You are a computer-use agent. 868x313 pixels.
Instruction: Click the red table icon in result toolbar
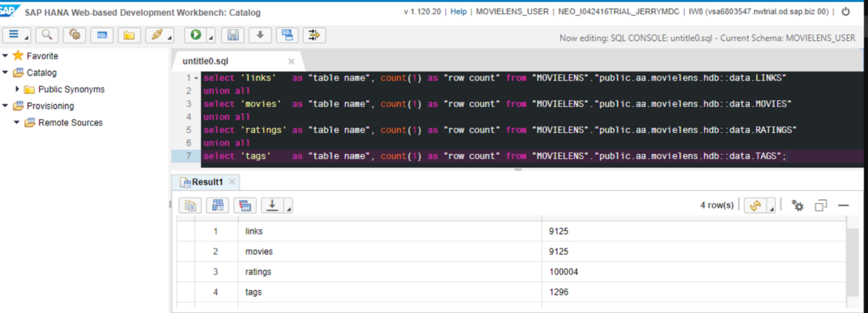click(x=244, y=205)
